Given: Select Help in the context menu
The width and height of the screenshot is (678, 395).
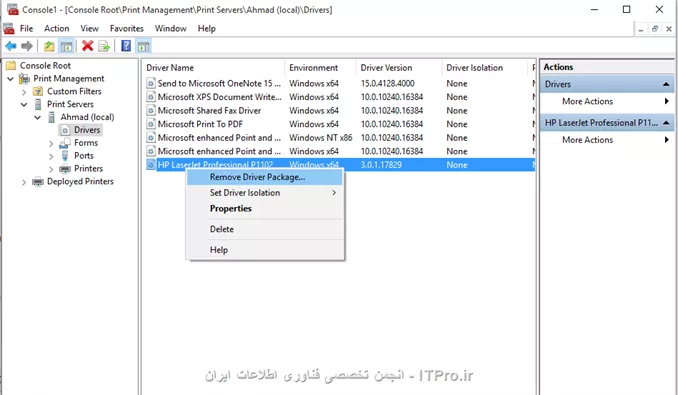Looking at the screenshot, I should [x=265, y=250].
